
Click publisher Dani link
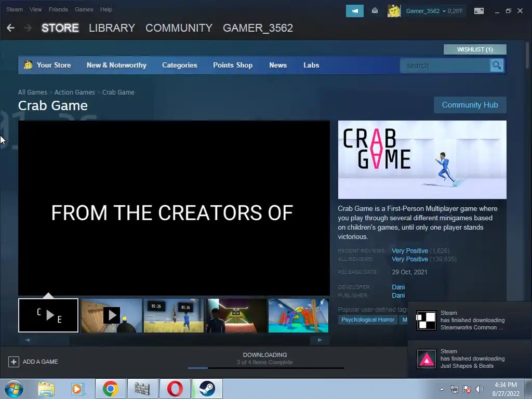point(398,296)
